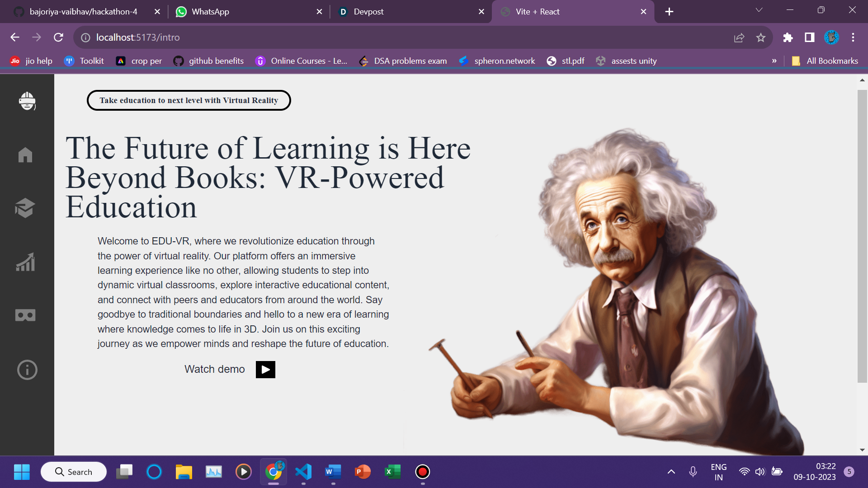The image size is (868, 488).
Task: Show hidden system tray icons
Action: coord(671,472)
